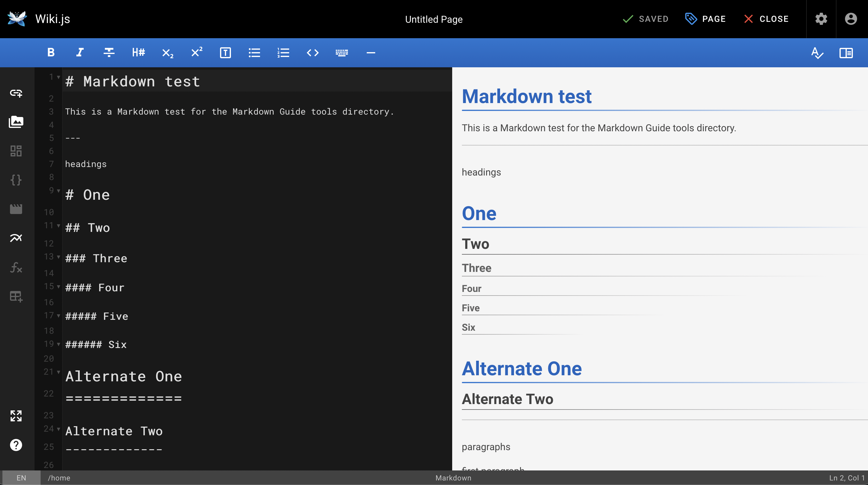868x485 pixels.
Task: Enable spellcheck toggle in toolbar
Action: point(816,52)
